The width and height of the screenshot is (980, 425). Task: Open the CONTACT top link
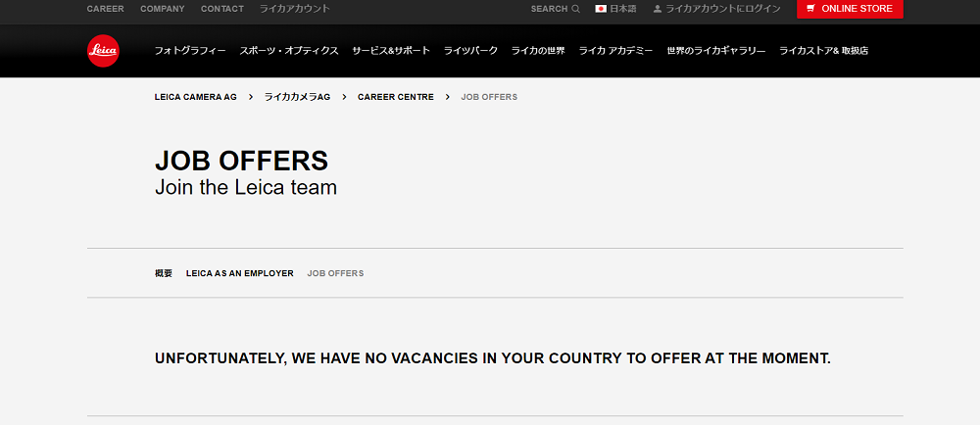[x=222, y=9]
